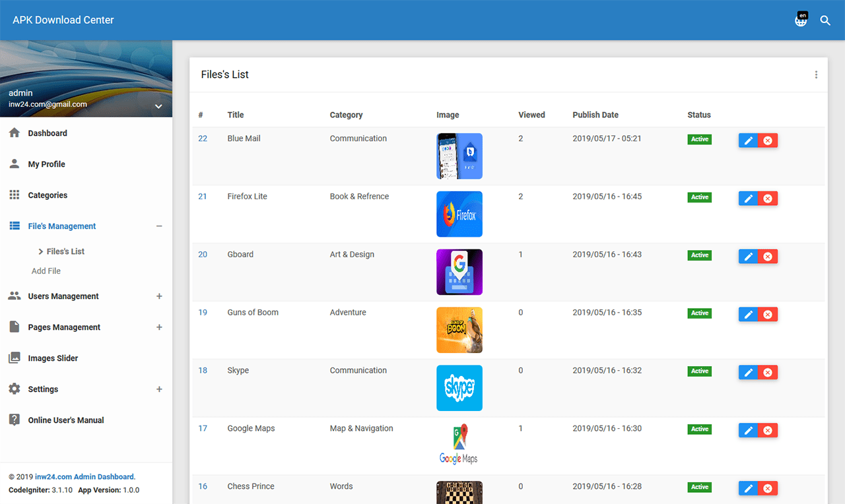Open file number 19 link

[203, 313]
